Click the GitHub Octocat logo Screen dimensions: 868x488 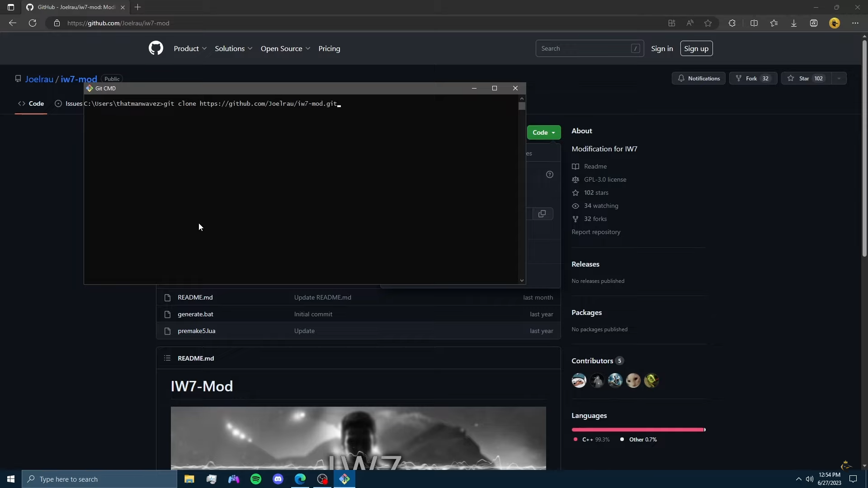tap(156, 48)
